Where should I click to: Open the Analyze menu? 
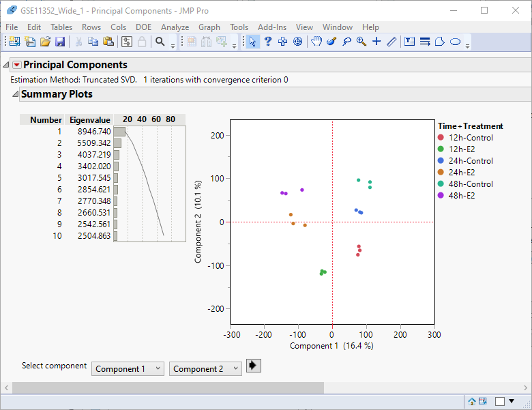175,27
